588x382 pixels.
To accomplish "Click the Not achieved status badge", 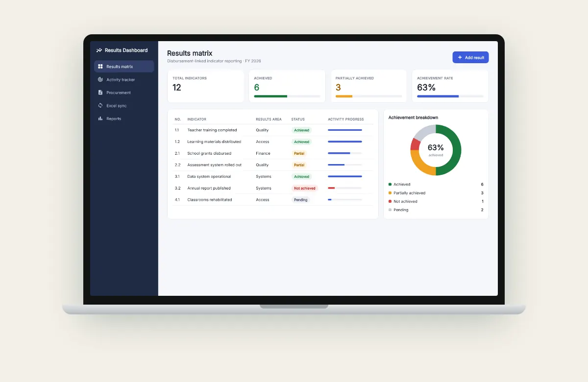I will (x=305, y=188).
